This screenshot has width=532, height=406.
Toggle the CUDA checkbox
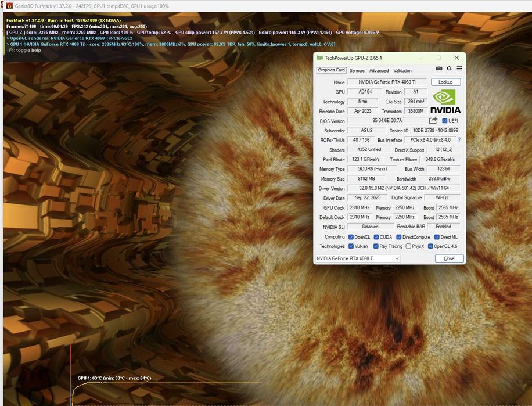pyautogui.click(x=376, y=237)
